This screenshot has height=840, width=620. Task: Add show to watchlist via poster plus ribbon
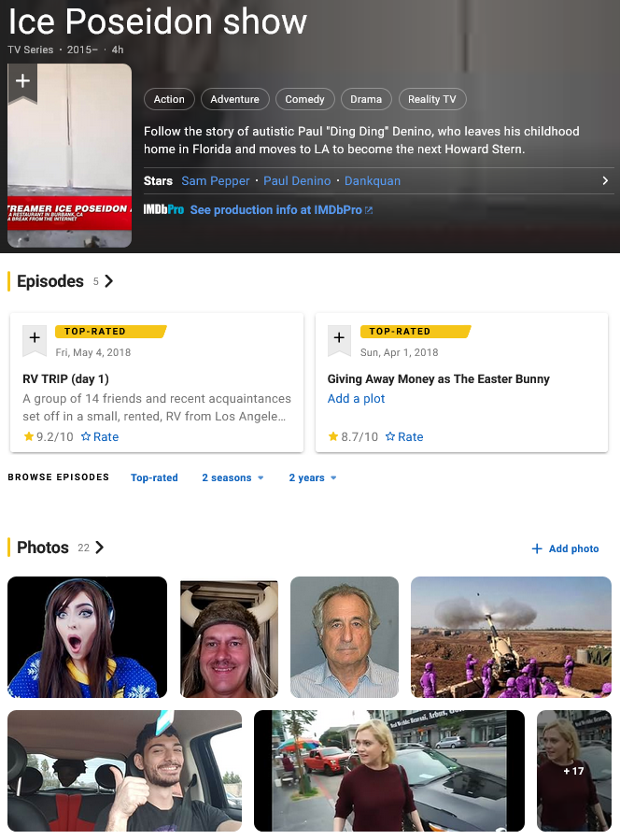tap(22, 81)
